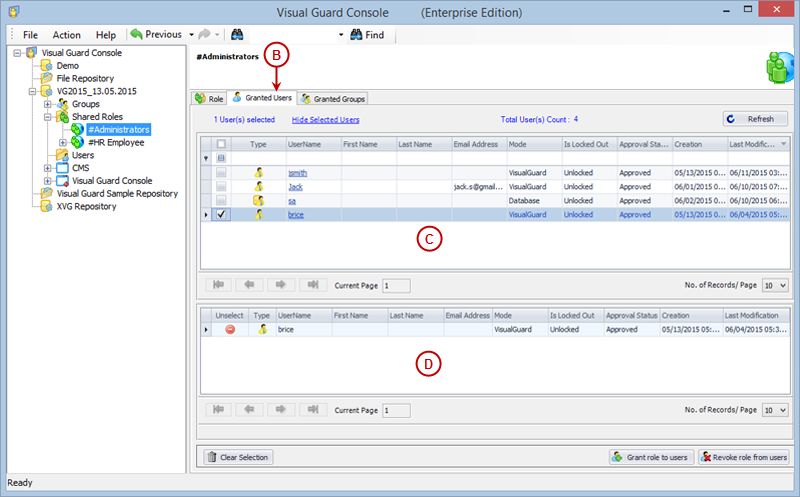The image size is (800, 497).
Task: Click the Refresh button
Action: pyautogui.click(x=755, y=119)
